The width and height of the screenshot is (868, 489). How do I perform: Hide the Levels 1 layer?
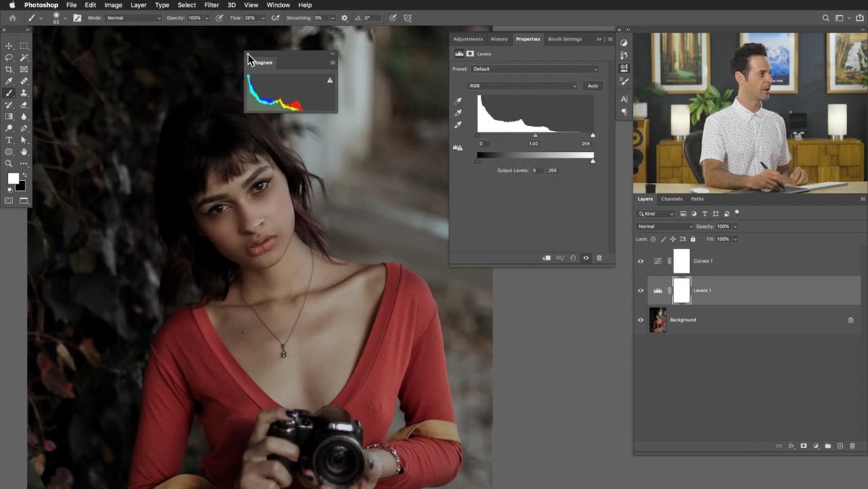tap(640, 291)
